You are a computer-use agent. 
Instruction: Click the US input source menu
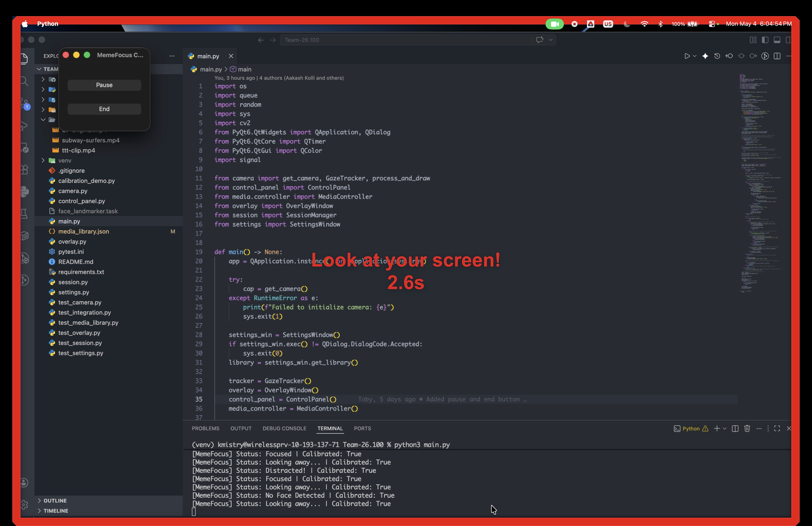608,24
